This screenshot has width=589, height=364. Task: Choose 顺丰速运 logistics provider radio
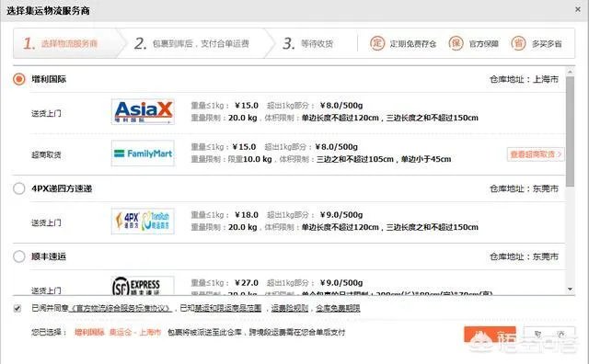click(x=18, y=256)
